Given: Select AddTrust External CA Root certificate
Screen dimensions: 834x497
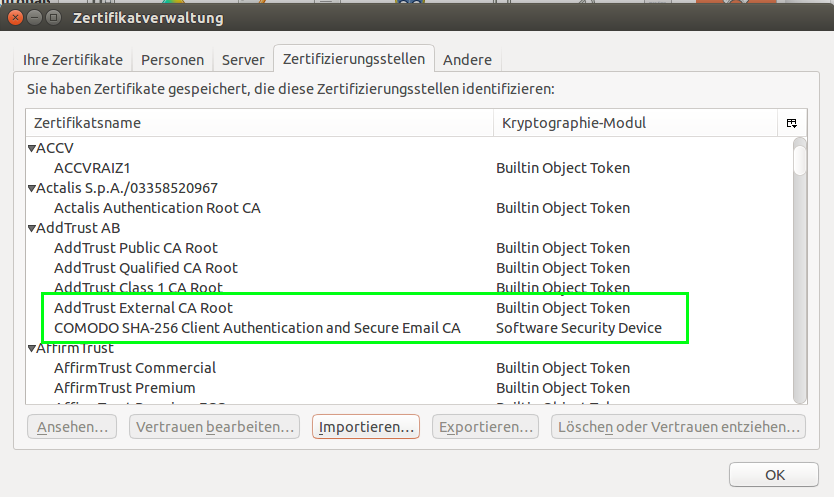Looking at the screenshot, I should point(143,308).
